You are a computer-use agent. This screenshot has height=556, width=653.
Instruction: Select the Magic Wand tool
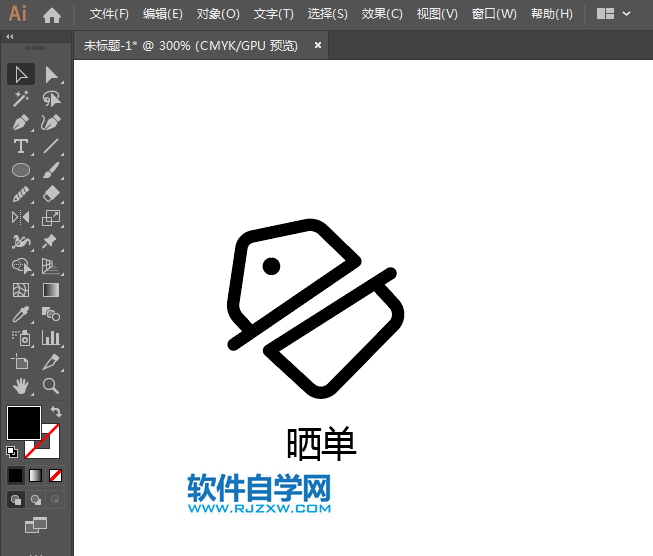(21, 99)
